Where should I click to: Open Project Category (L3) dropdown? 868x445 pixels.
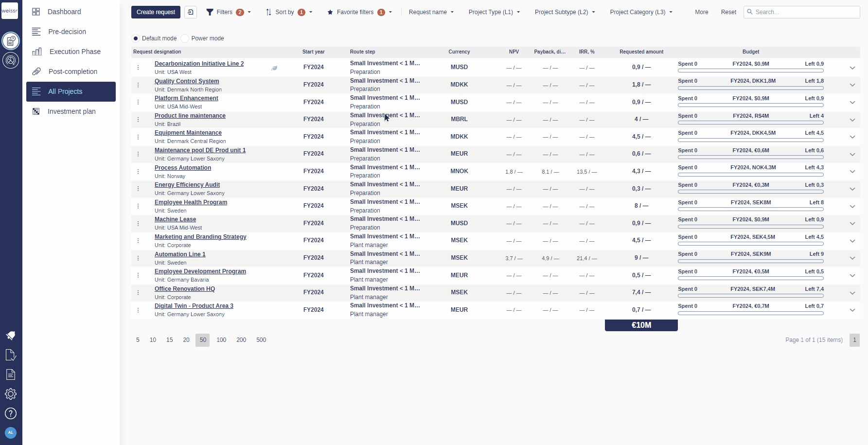pyautogui.click(x=641, y=12)
